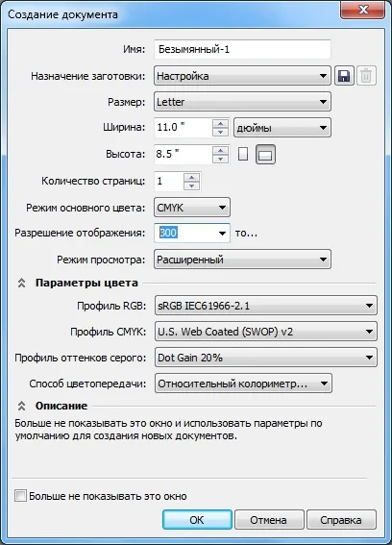The height and width of the screenshot is (545, 392).
Task: Increase the Ширина value with the up arrow
Action: (x=220, y=123)
